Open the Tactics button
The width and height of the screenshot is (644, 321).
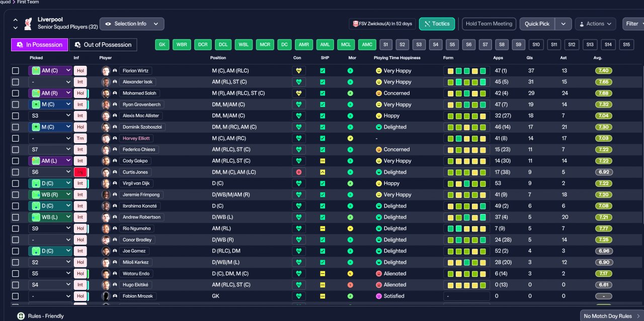tap(437, 24)
